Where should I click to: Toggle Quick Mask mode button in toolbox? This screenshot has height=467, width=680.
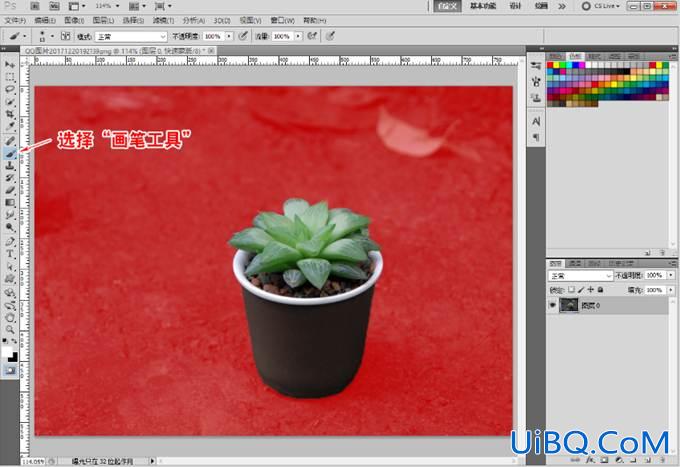10,370
